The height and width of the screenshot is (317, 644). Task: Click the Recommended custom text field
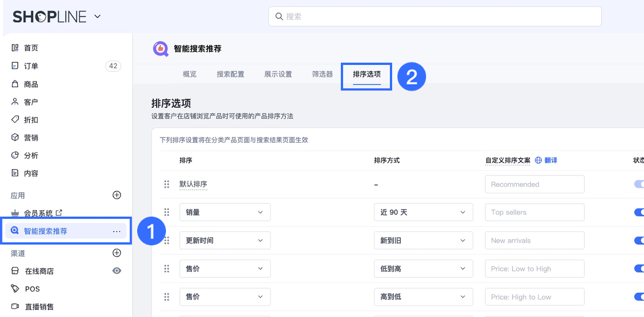click(x=535, y=184)
